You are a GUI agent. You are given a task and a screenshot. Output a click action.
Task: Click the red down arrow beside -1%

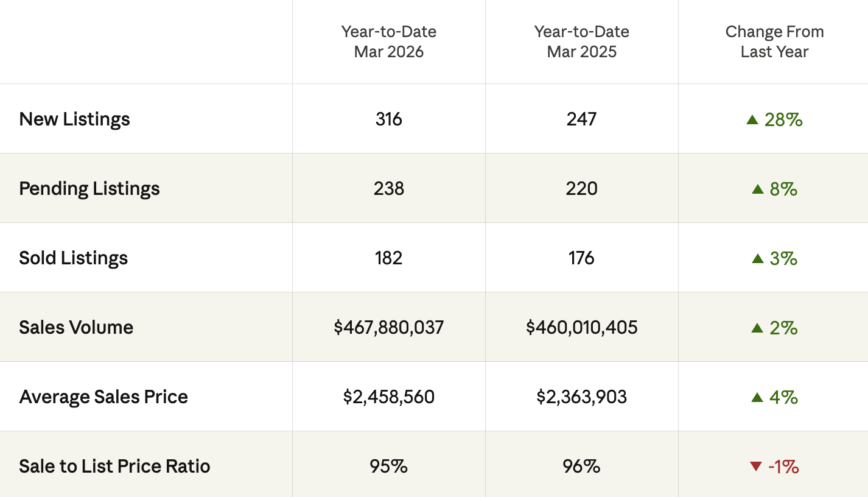pyautogui.click(x=756, y=467)
